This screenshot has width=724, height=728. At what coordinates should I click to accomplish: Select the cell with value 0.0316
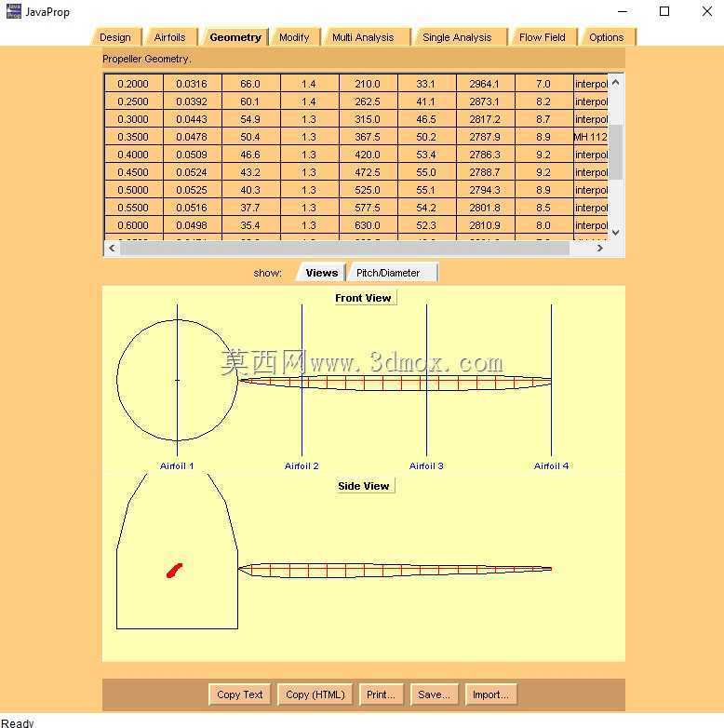coord(192,84)
